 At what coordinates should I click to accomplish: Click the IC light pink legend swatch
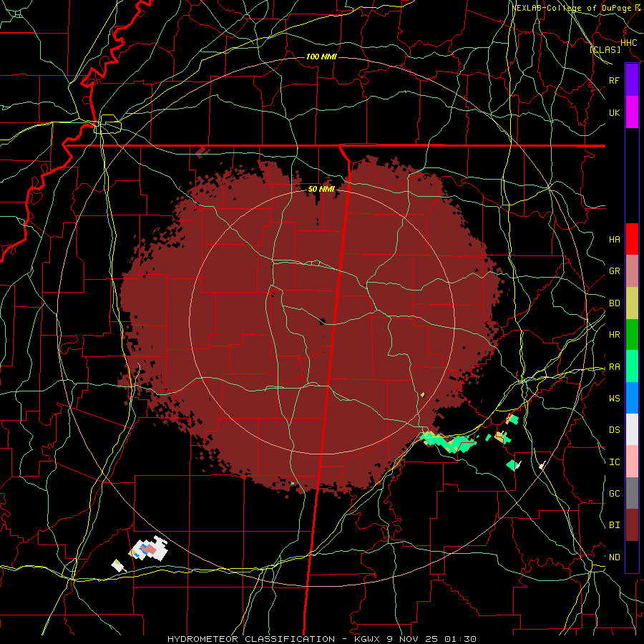pos(632,462)
